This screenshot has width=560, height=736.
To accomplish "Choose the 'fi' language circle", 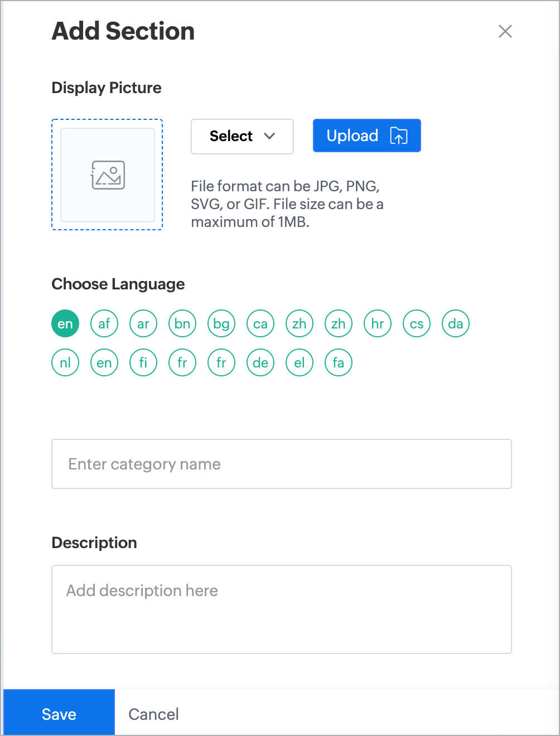I will coord(143,362).
